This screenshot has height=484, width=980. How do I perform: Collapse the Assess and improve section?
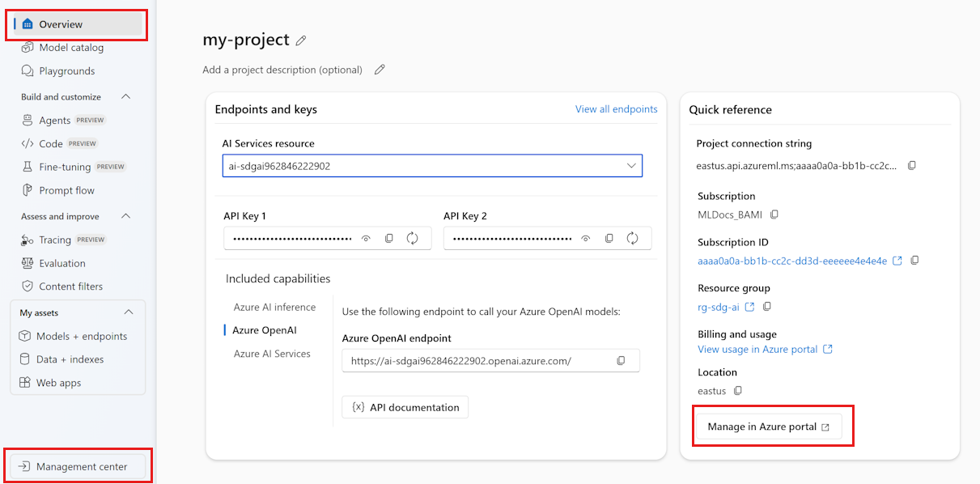pyautogui.click(x=125, y=217)
